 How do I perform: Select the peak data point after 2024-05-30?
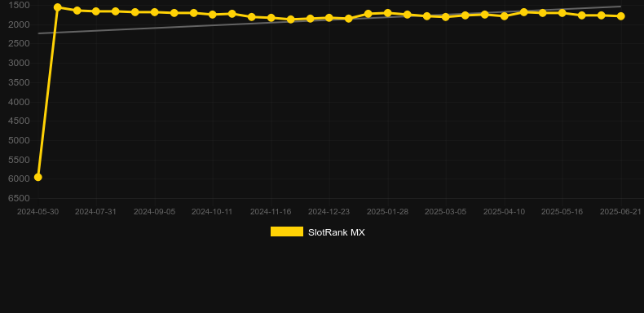[58, 7]
